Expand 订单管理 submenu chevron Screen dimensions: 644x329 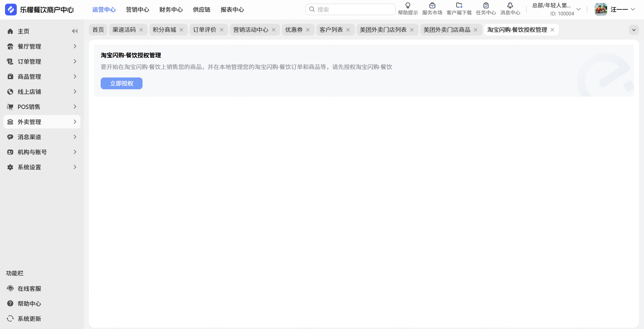coord(75,61)
